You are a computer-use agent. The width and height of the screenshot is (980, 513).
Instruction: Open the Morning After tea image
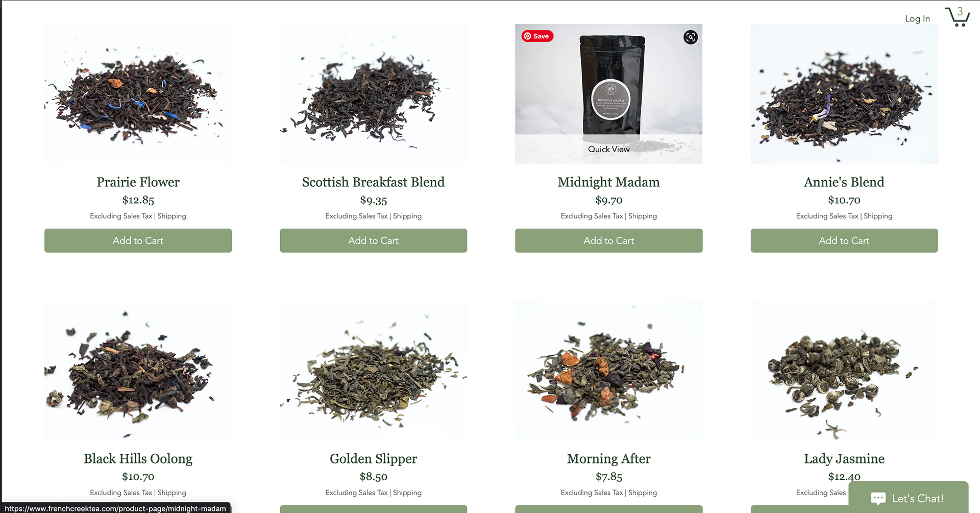[x=608, y=371]
